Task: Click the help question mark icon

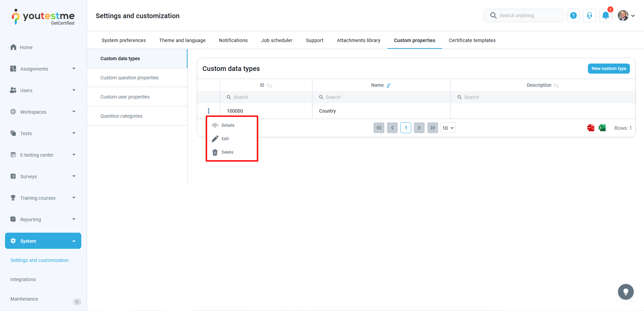Action: click(573, 15)
